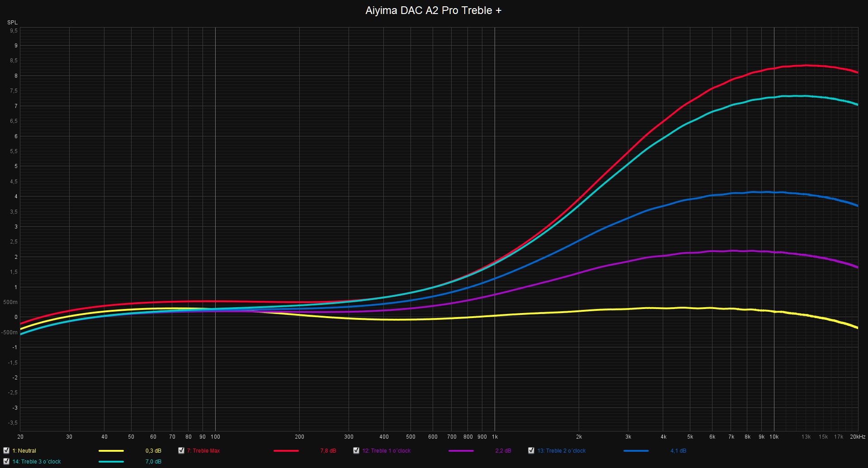Click the 2,2 dB legend value
The width and height of the screenshot is (868, 468).
[503, 451]
